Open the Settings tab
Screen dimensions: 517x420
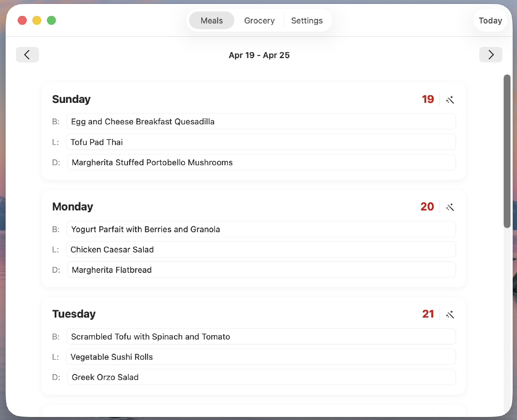(307, 20)
